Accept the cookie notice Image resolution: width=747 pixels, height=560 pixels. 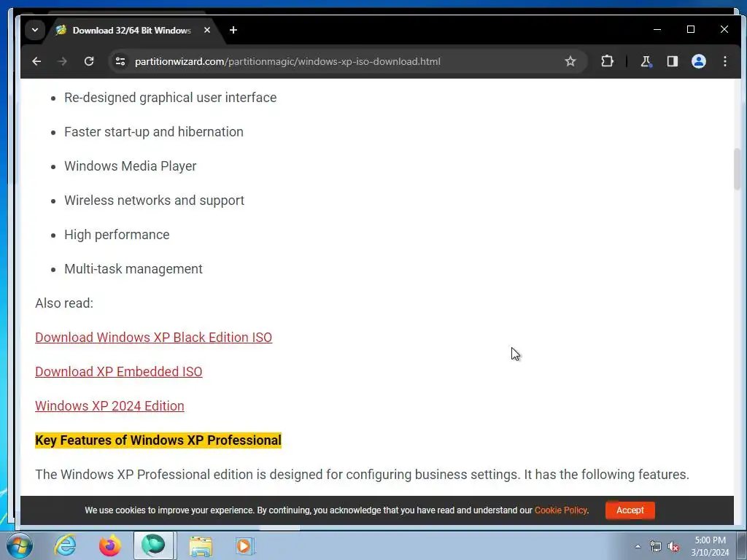pos(630,510)
